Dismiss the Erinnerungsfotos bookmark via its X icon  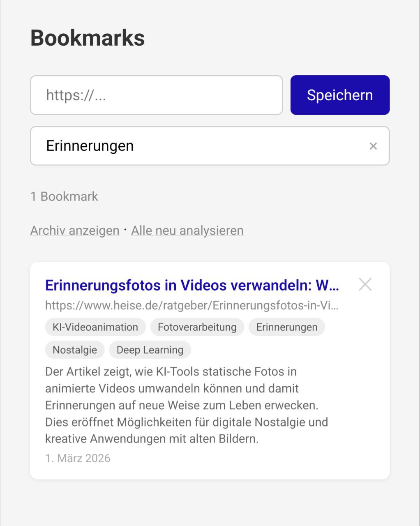coord(365,284)
